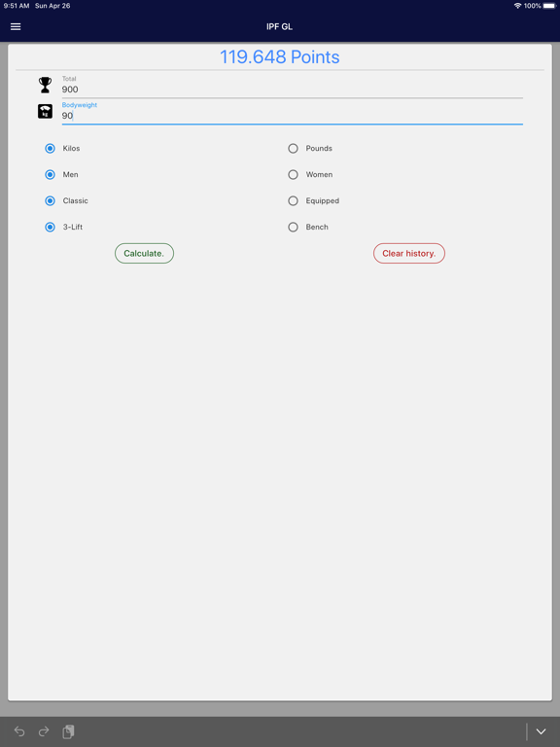
Task: Tap the Sun Apr 26 date
Action: [52, 6]
